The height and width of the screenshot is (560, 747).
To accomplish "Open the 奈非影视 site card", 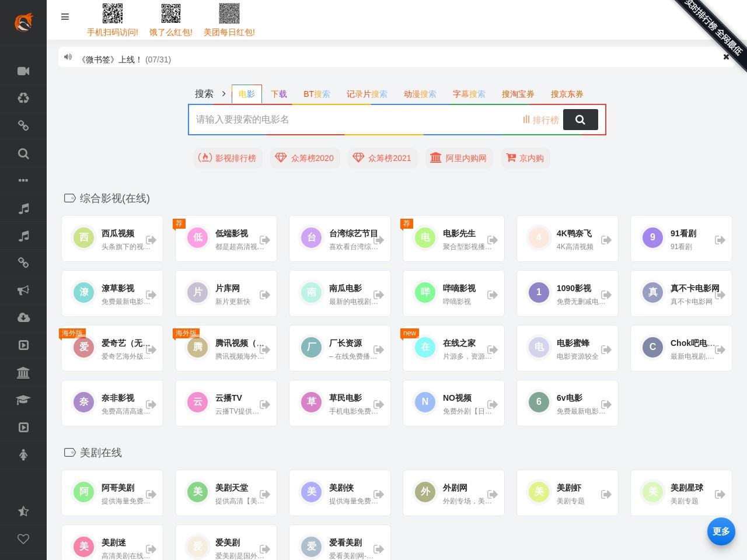I will tap(112, 403).
